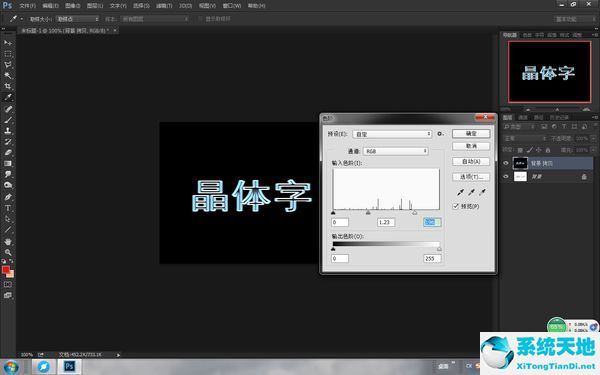Toggle the text layer filter icon
This screenshot has width=600, height=375.
(564, 127)
